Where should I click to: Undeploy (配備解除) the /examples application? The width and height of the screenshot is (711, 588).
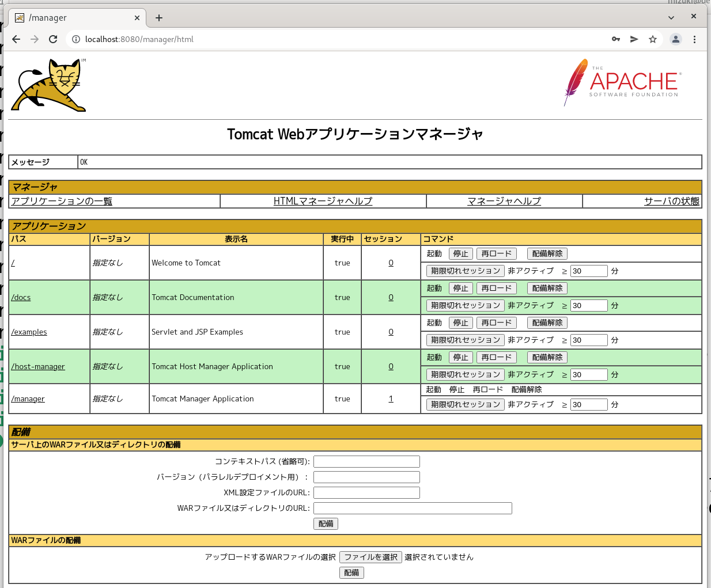pyautogui.click(x=547, y=323)
